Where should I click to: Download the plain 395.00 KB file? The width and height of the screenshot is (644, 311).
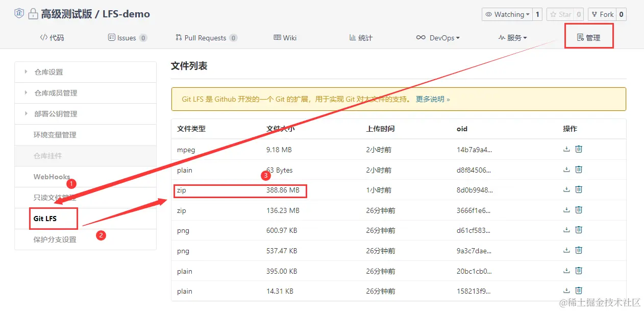click(x=566, y=271)
